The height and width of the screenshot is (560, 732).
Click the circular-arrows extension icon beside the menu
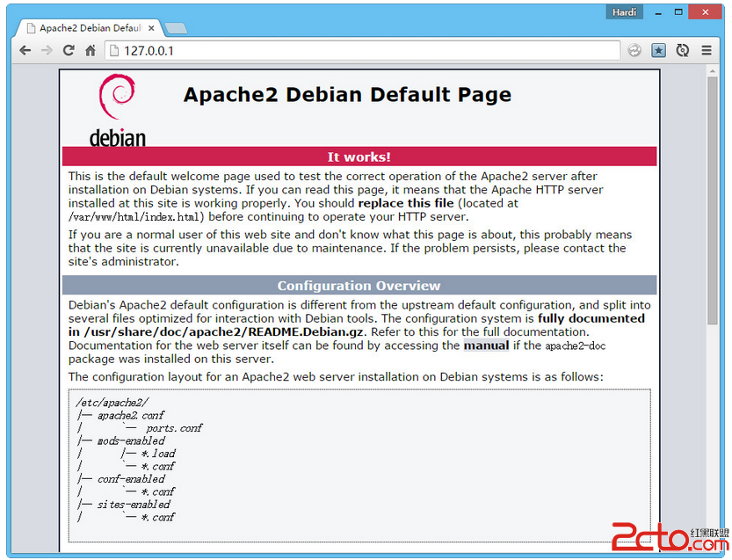683,50
